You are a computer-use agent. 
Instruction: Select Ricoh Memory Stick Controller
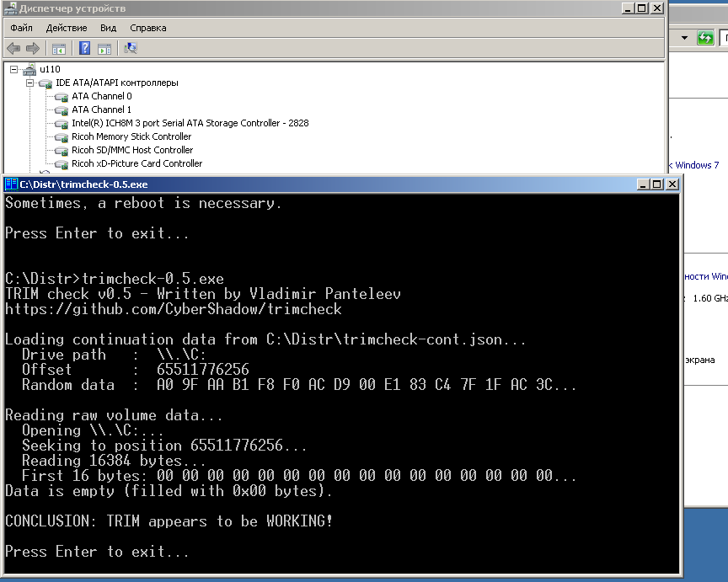131,136
